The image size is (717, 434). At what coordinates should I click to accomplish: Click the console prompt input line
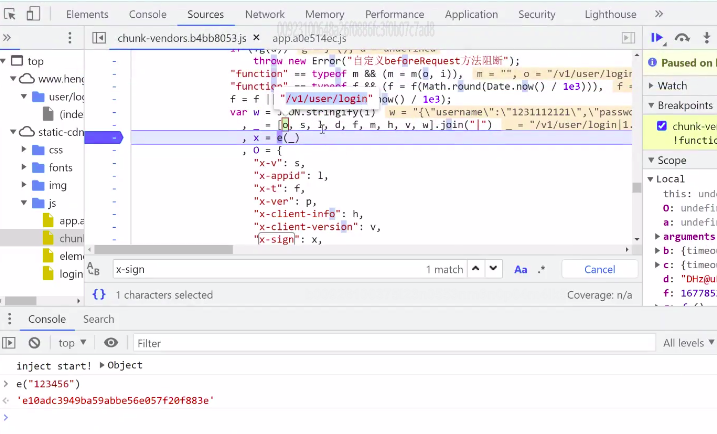tap(358, 417)
